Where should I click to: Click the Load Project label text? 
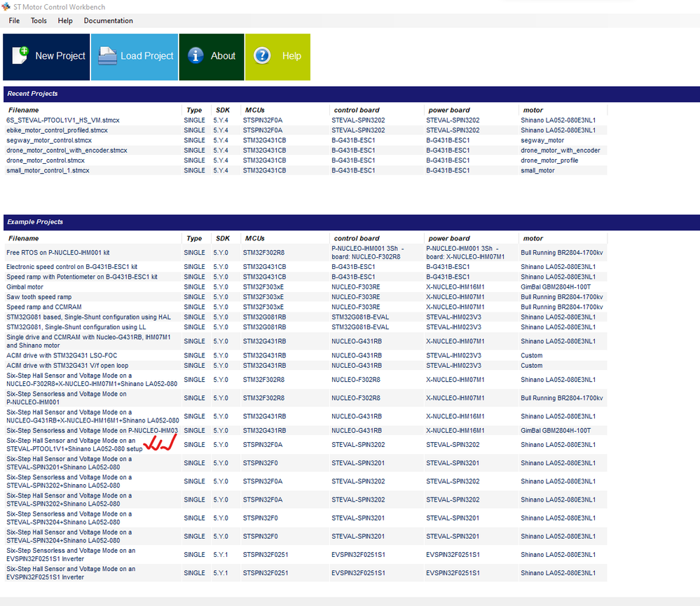pos(147,56)
